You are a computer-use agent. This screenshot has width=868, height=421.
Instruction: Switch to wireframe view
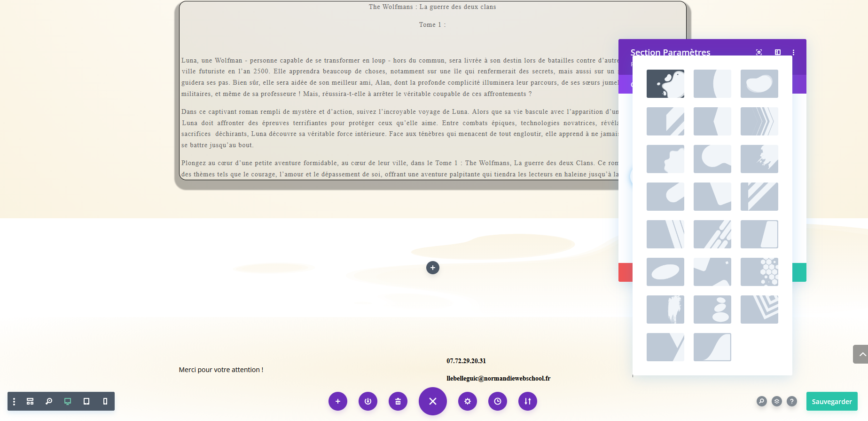click(x=30, y=401)
